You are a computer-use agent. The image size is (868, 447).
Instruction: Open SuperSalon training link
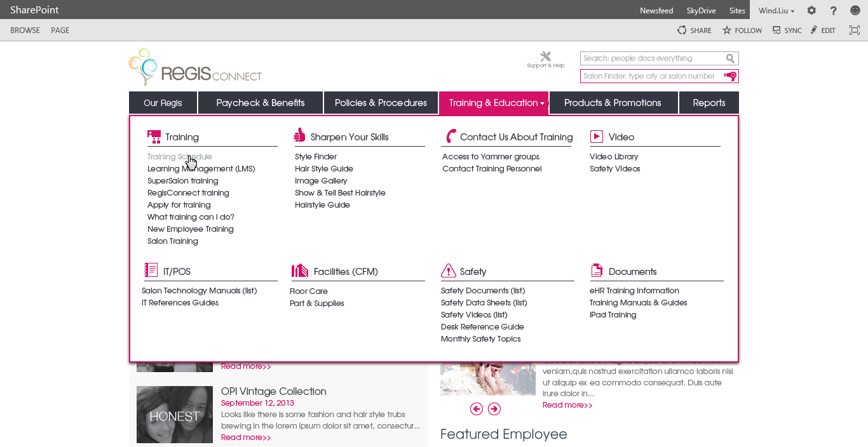pos(183,181)
